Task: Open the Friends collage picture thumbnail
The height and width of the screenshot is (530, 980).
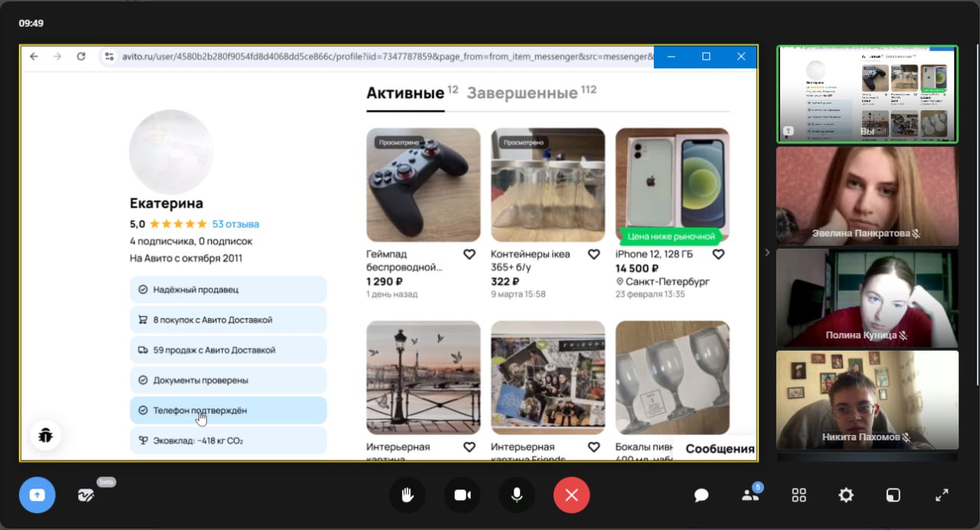Action: pyautogui.click(x=547, y=378)
